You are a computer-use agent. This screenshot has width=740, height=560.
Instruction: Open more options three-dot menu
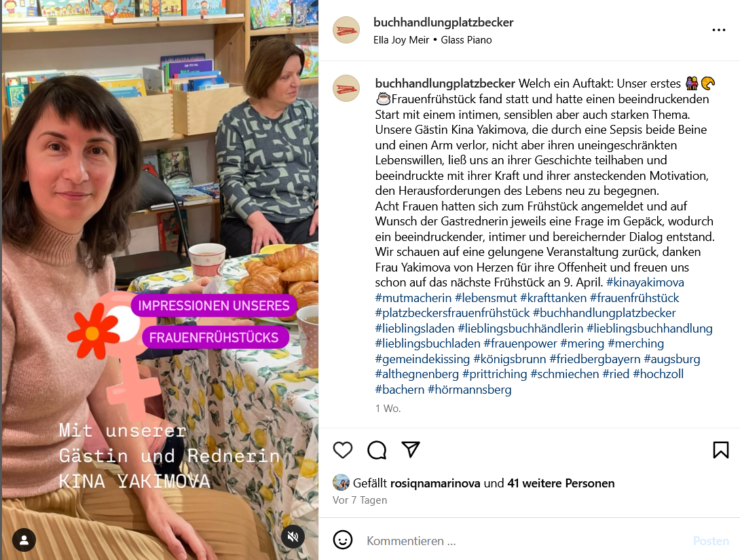click(719, 30)
